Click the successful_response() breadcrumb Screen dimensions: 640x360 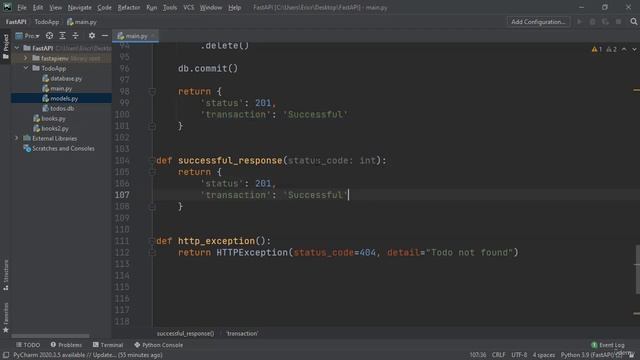coord(185,333)
